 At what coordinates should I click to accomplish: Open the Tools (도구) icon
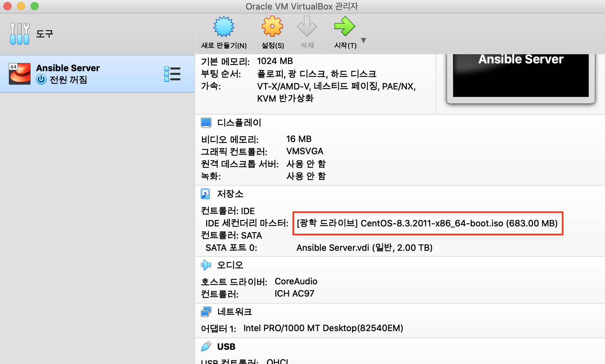(x=20, y=34)
